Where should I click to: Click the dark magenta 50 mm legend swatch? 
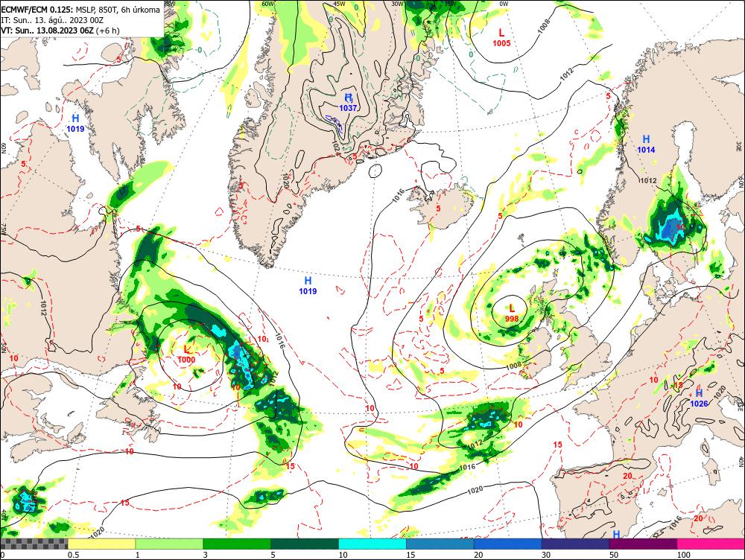click(644, 544)
